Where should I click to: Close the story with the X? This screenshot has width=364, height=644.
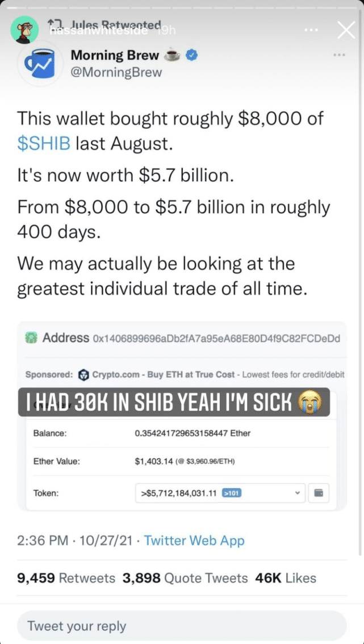pos(346,30)
